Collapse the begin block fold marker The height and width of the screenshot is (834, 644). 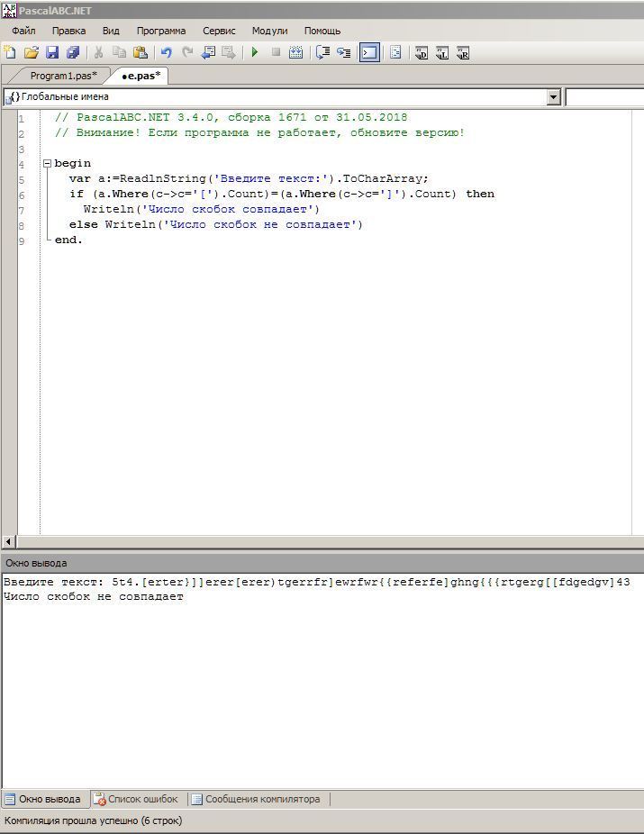click(x=47, y=163)
